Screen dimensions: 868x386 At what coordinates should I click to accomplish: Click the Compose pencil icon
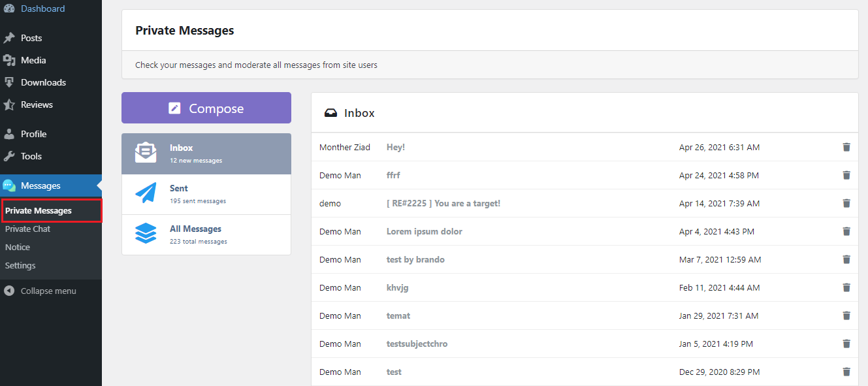(x=176, y=107)
